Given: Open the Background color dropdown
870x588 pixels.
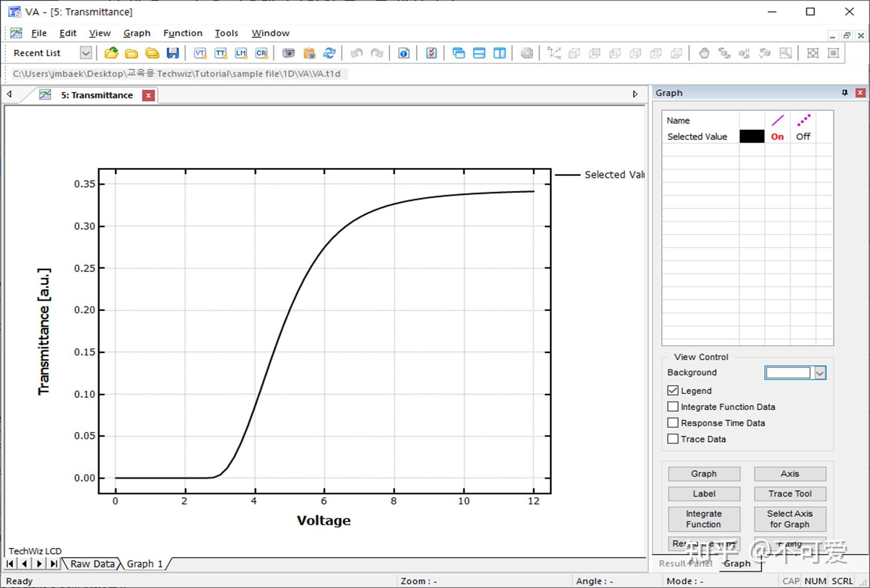Looking at the screenshot, I should [820, 373].
